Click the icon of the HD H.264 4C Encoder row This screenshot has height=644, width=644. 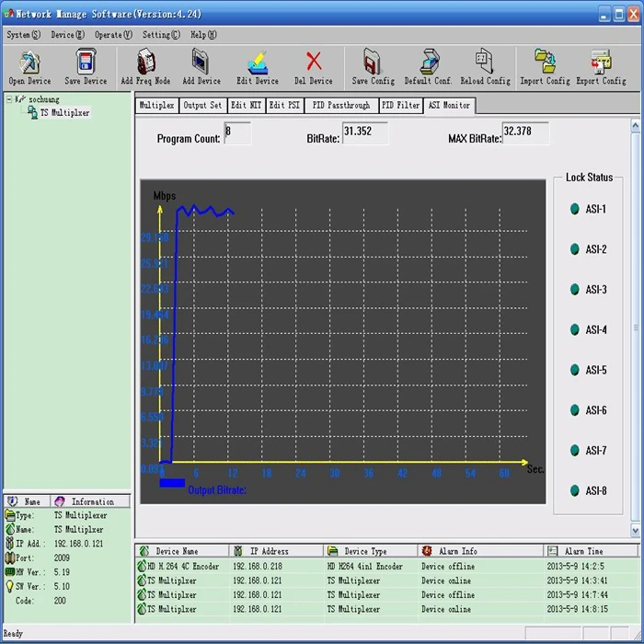pos(142,566)
